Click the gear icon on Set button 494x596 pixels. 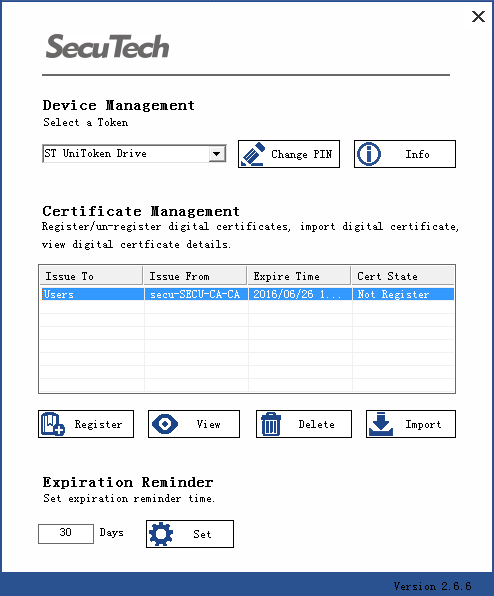pyautogui.click(x=161, y=534)
